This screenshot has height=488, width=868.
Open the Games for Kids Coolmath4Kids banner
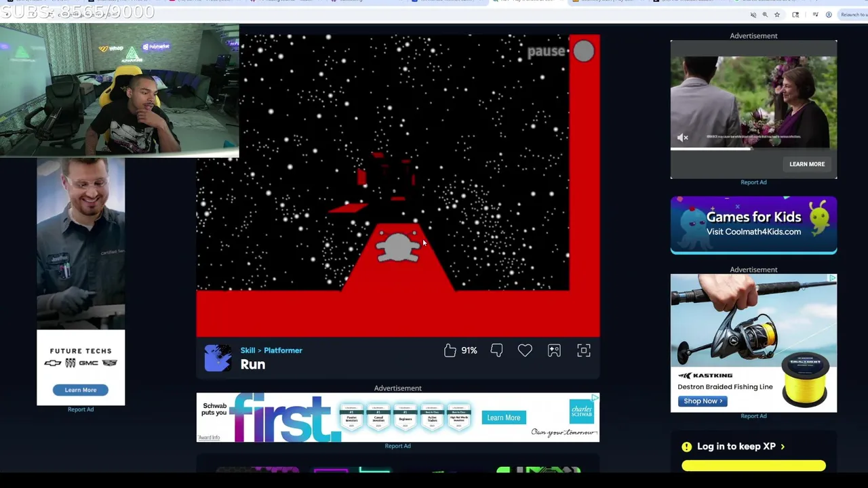tap(753, 225)
